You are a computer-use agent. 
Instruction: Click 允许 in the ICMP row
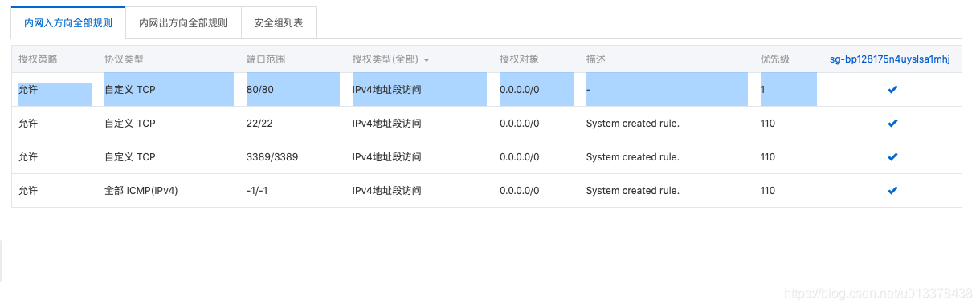point(28,191)
